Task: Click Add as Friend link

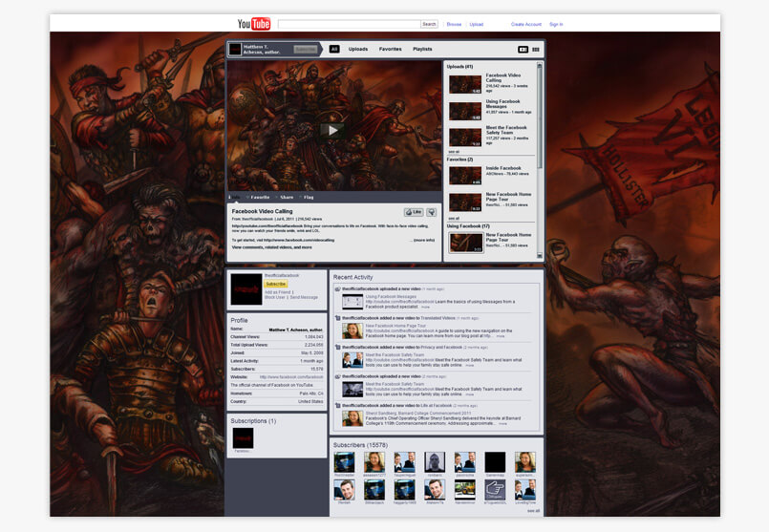Action: coord(278,291)
